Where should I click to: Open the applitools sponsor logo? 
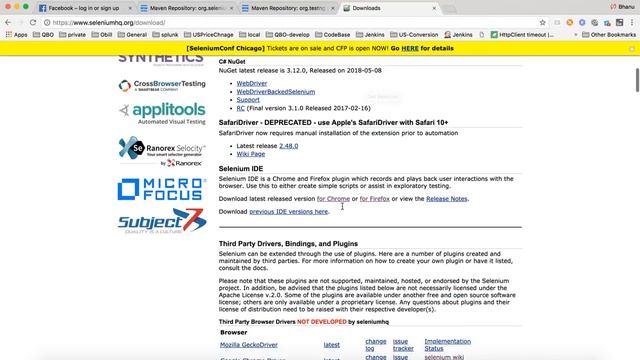tap(162, 113)
